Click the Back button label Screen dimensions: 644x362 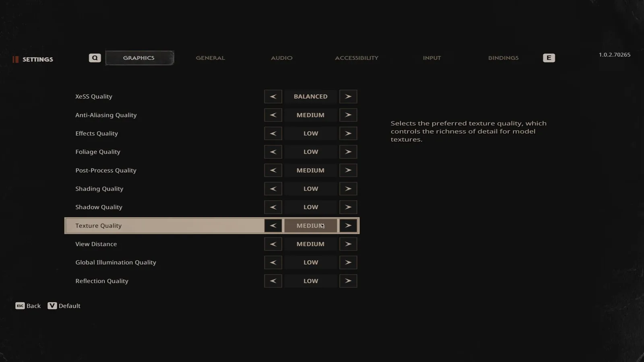34,306
